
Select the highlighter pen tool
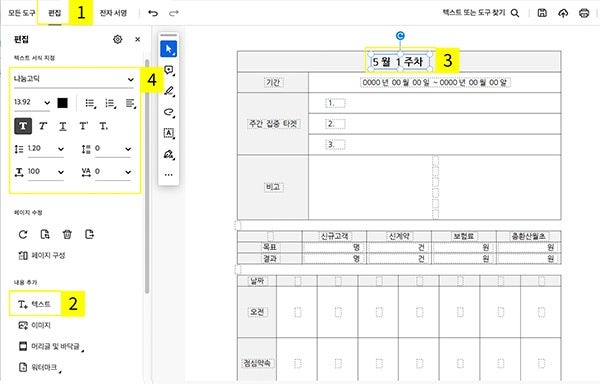(169, 91)
